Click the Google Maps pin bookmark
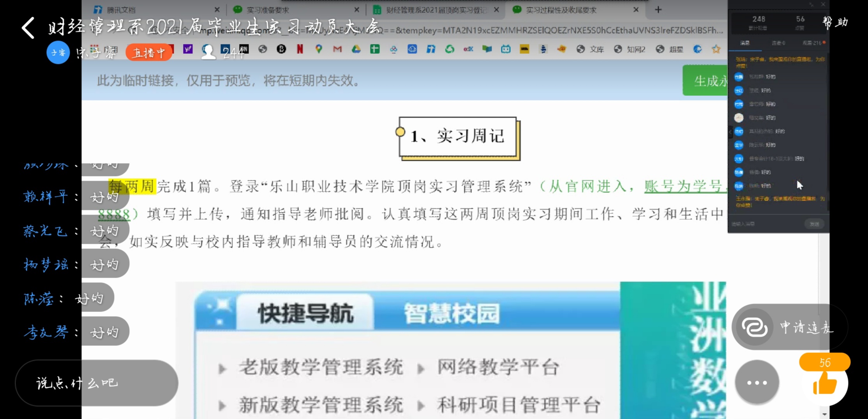868x419 pixels. click(319, 49)
